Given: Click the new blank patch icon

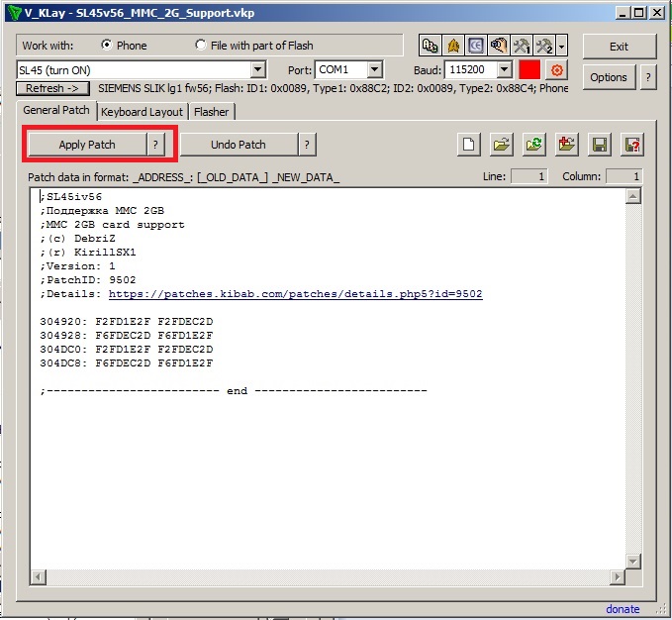Looking at the screenshot, I should coord(470,145).
